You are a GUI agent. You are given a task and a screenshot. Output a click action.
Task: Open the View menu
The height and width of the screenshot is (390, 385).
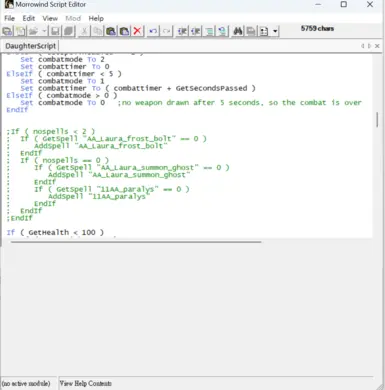(50, 18)
